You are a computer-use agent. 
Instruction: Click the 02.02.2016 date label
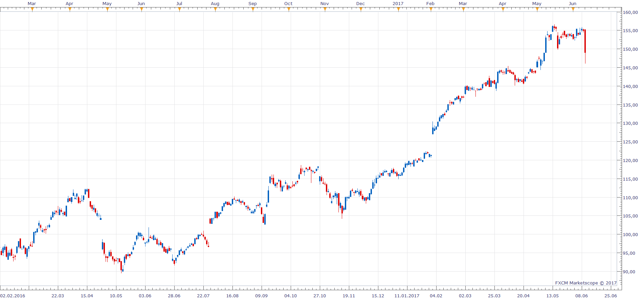[13, 296]
